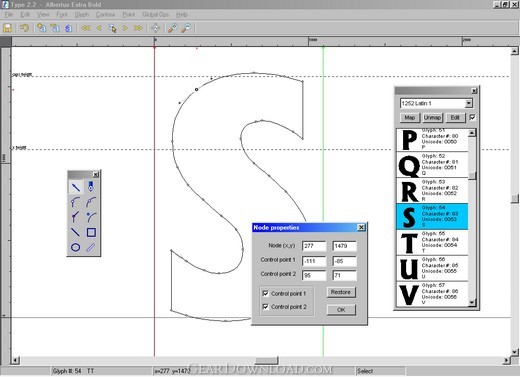Jump to last glyph with double-right arrows
Image resolution: width=520 pixels, height=377 pixels.
pyautogui.click(x=138, y=28)
